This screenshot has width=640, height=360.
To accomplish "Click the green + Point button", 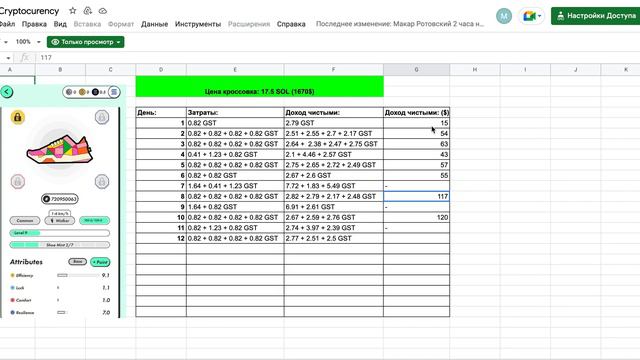I will click(100, 262).
